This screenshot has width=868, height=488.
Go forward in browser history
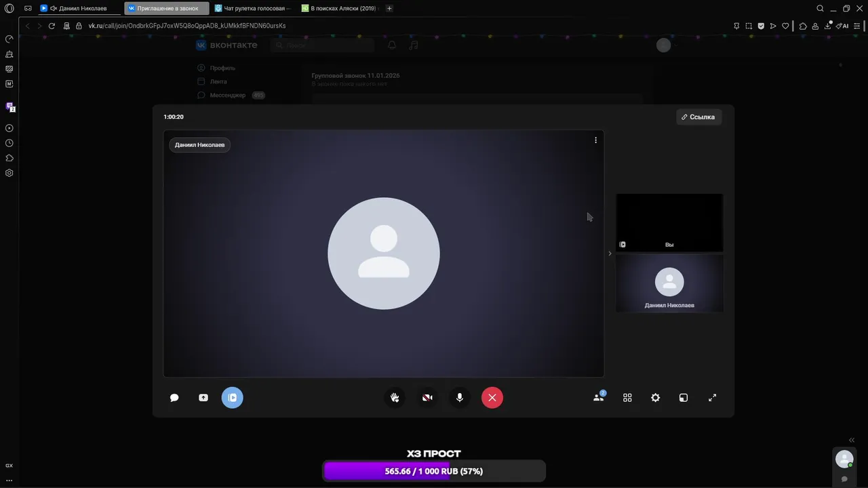point(39,26)
